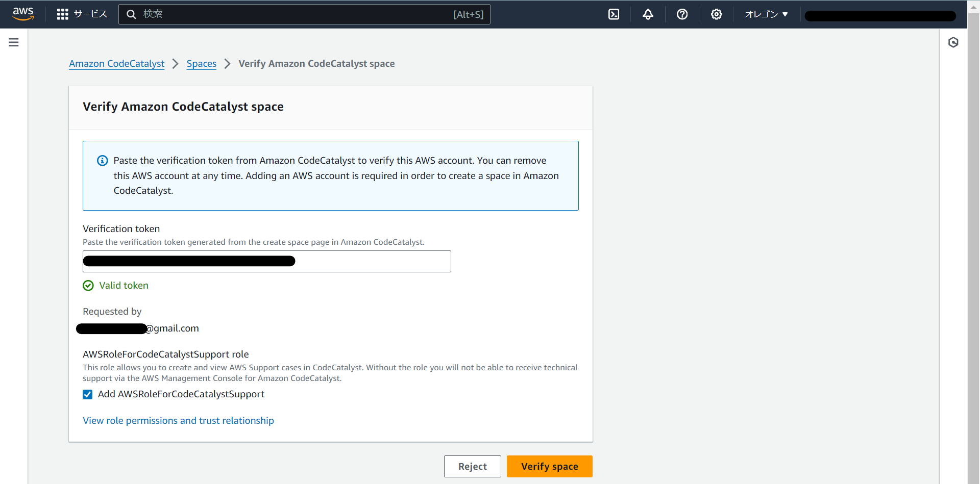
Task: Open the オレゴン region selector
Action: pyautogui.click(x=765, y=14)
